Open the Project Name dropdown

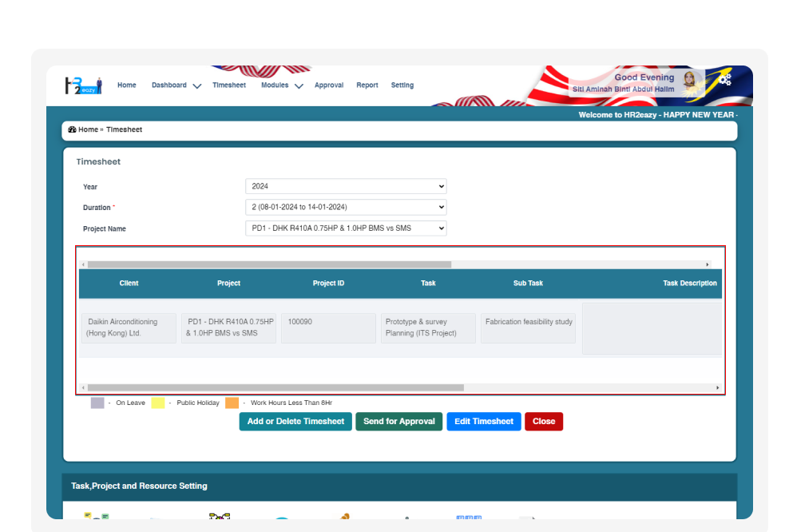(345, 228)
